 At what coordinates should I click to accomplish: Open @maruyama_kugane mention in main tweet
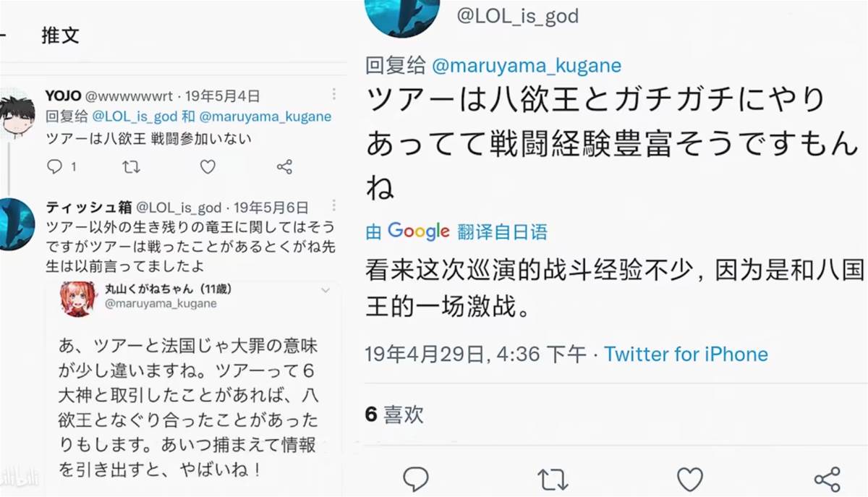coord(526,66)
